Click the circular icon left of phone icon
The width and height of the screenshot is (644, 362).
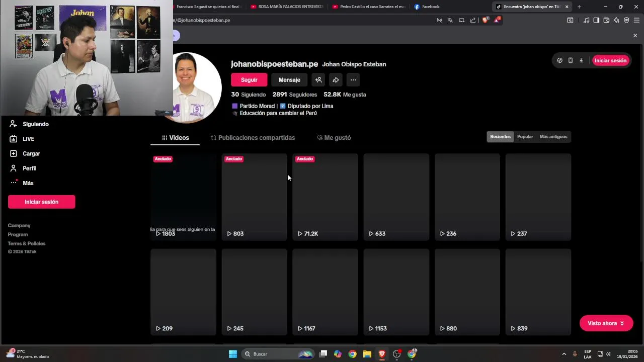[559, 60]
